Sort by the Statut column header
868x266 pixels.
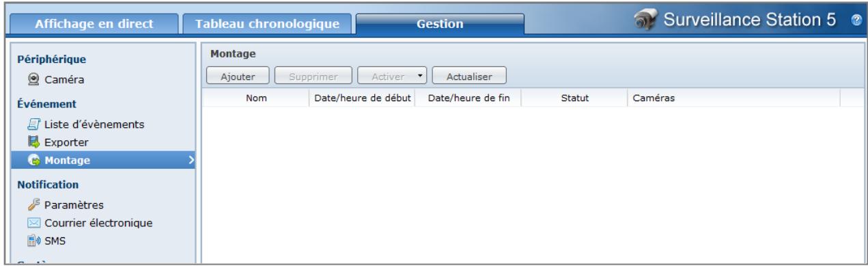[x=575, y=98]
